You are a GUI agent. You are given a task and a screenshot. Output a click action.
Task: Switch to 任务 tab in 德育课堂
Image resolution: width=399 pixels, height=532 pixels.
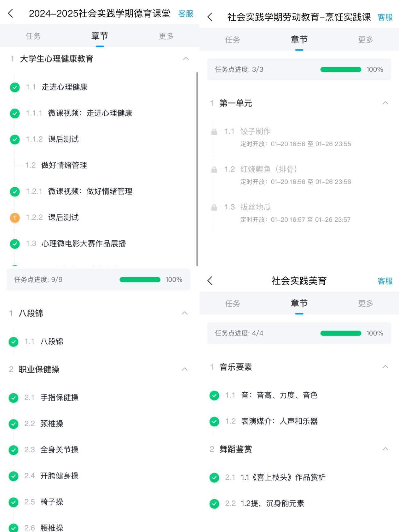(x=33, y=36)
